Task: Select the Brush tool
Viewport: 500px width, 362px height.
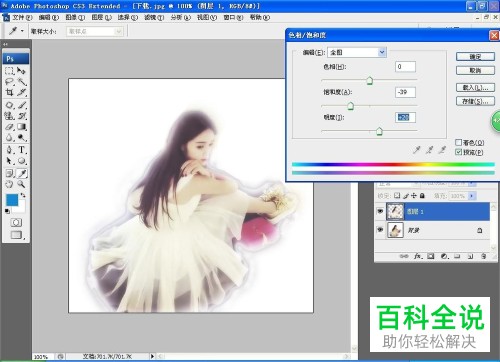Action: coord(21,105)
